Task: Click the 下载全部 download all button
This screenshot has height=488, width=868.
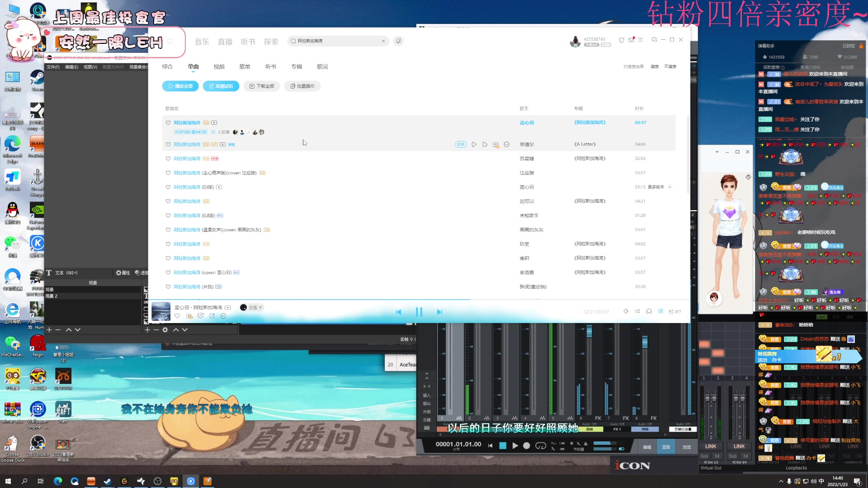Action: (x=262, y=86)
